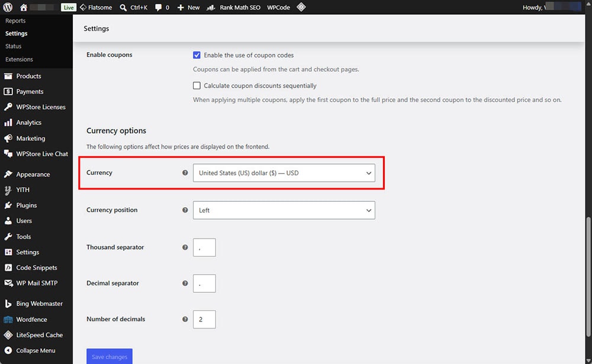
Task: Click the Number of decimals help icon
Action: pos(185,319)
